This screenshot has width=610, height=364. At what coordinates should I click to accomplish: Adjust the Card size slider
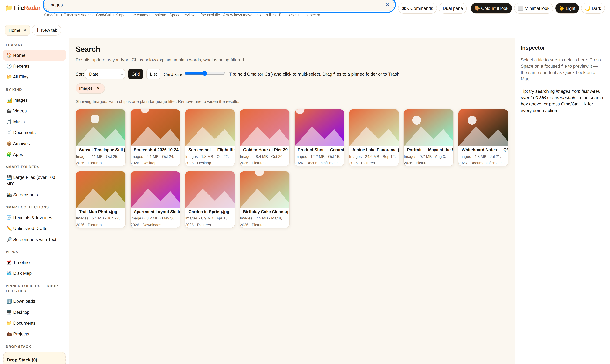(x=205, y=73)
